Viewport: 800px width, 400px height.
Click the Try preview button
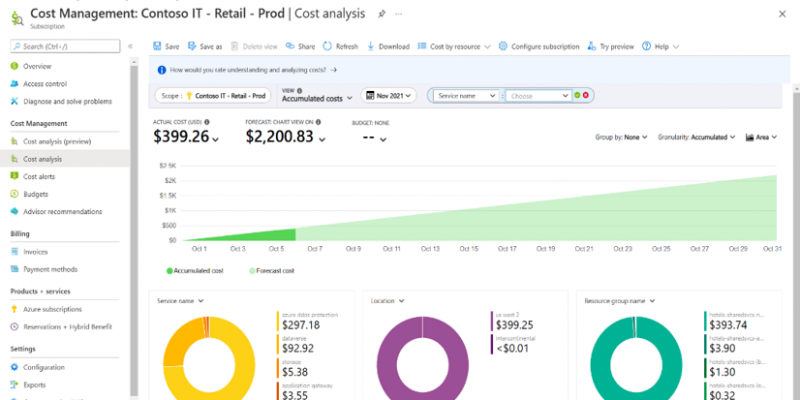point(611,46)
